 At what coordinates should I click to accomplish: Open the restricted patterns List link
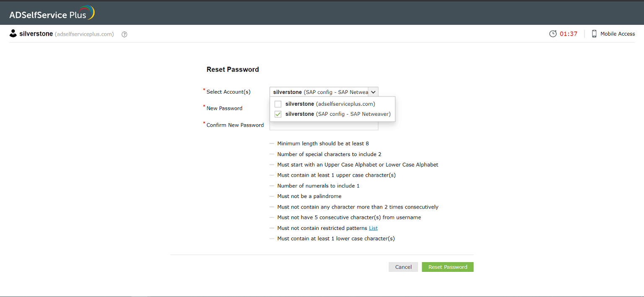(373, 228)
